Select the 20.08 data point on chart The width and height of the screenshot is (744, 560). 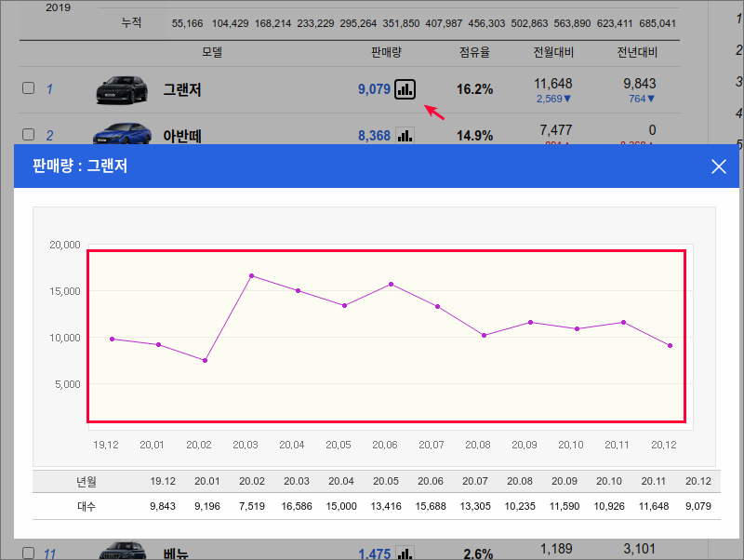(x=484, y=335)
